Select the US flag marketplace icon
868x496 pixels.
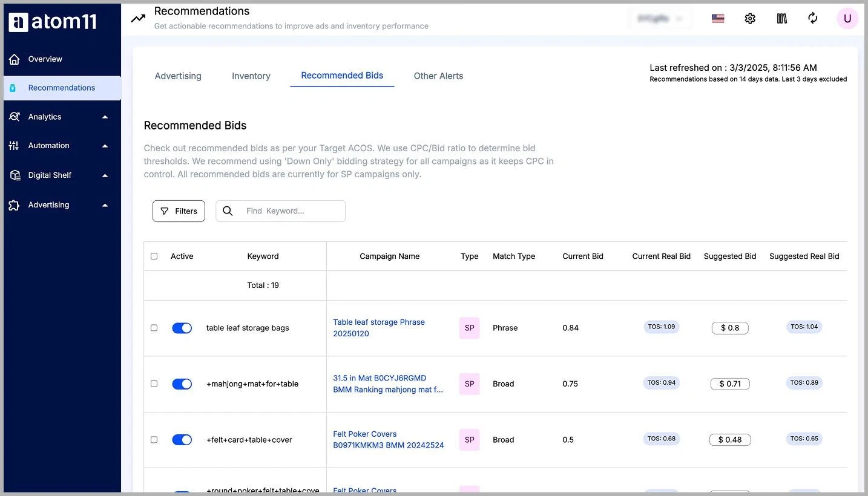[718, 19]
